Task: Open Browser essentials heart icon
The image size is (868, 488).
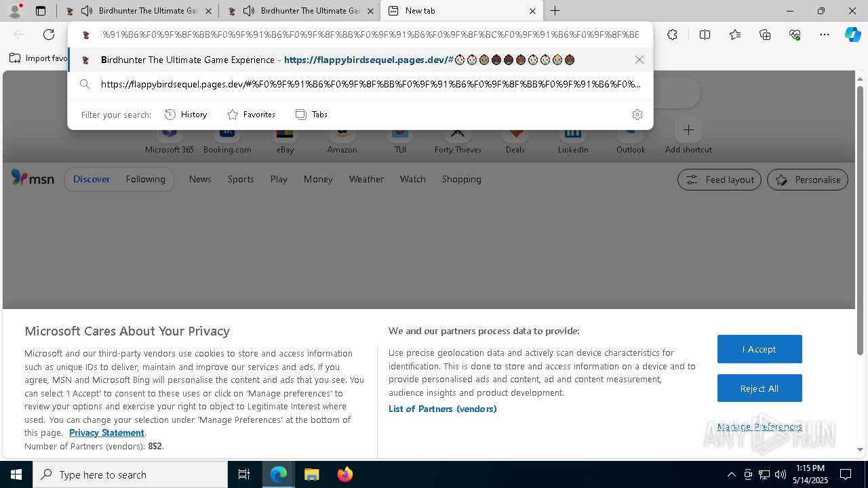Action: [x=795, y=35]
